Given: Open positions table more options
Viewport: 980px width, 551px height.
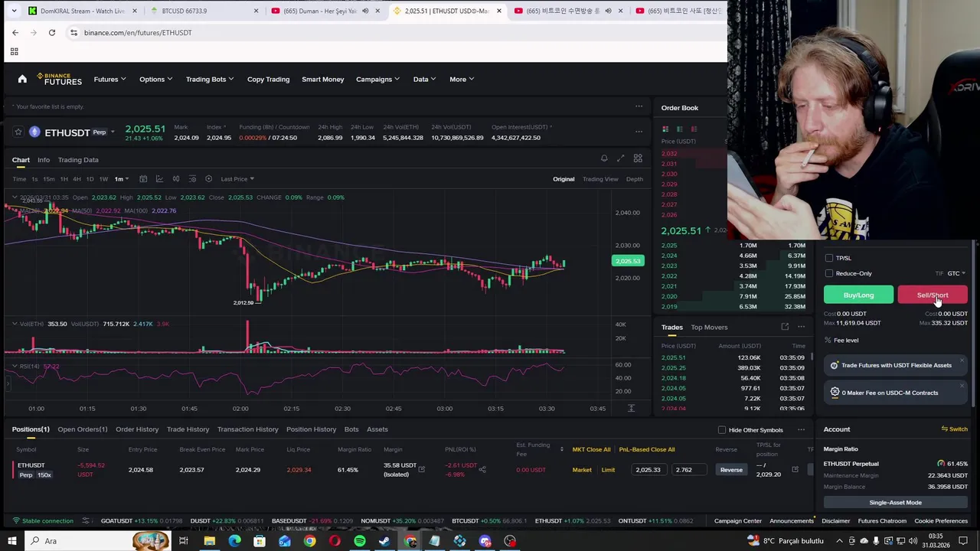Looking at the screenshot, I should coord(801,429).
